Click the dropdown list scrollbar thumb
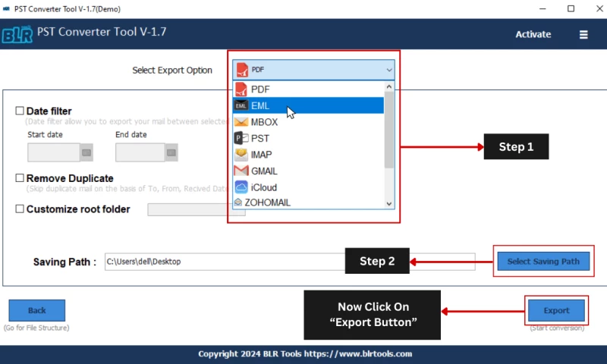The image size is (607, 364). (x=389, y=130)
